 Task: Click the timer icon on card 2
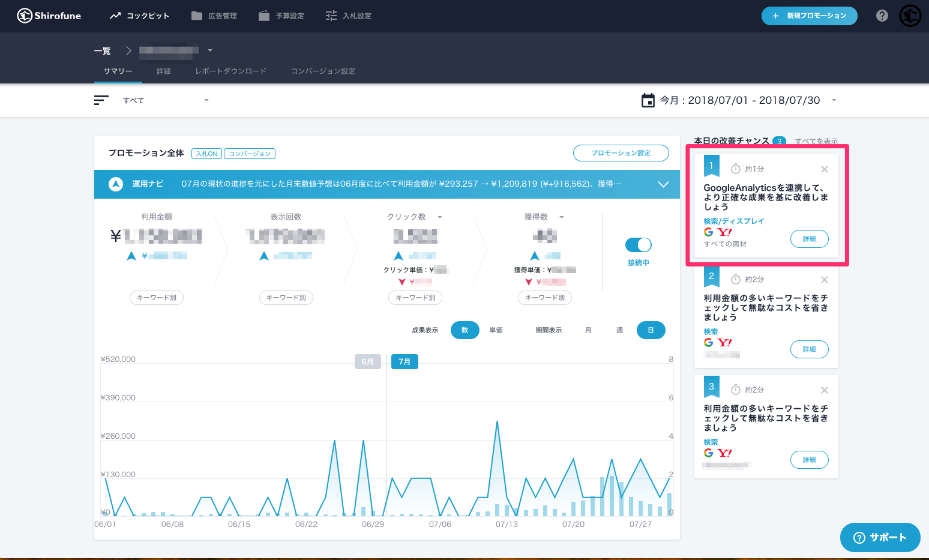pyautogui.click(x=736, y=279)
